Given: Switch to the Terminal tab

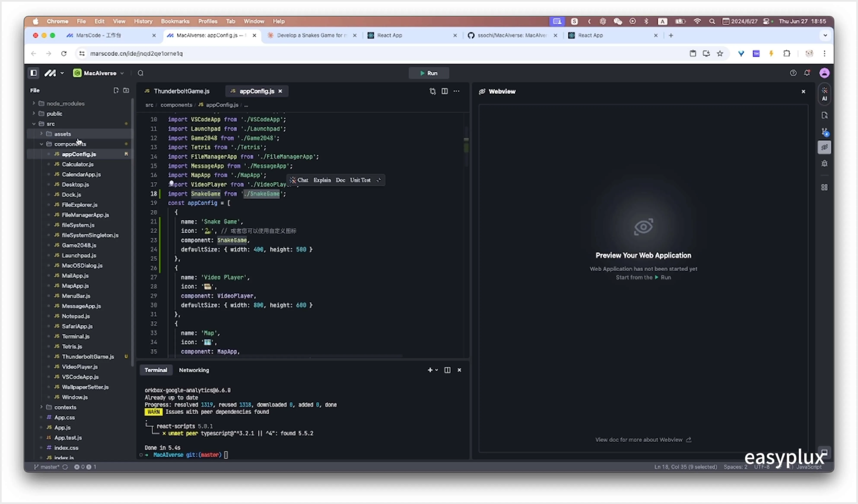Looking at the screenshot, I should coord(156,370).
